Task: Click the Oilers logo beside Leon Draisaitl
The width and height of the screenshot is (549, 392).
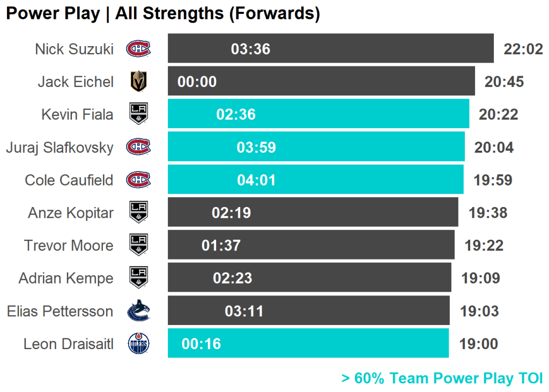Action: tap(138, 344)
